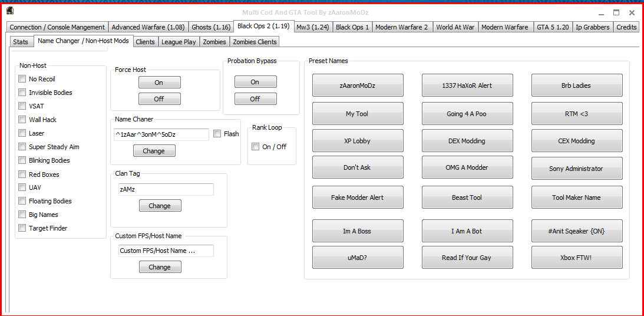Image resolution: width=644 pixels, height=316 pixels.
Task: Open World At War tab
Action: pyautogui.click(x=455, y=27)
